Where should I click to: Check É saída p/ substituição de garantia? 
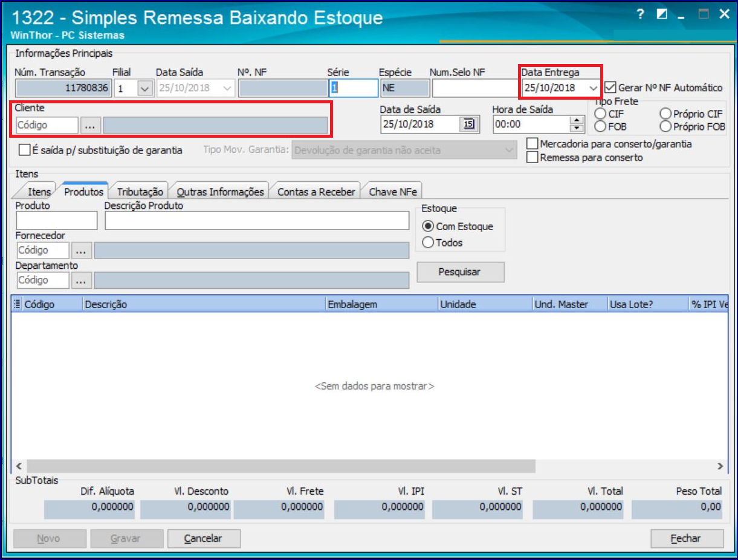pos(24,150)
